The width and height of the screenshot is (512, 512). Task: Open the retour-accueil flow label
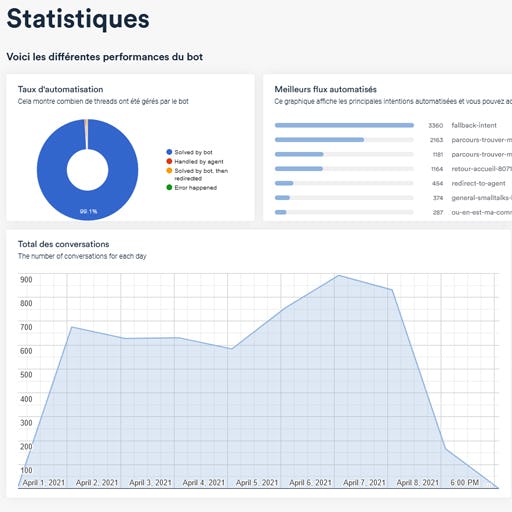tap(482, 169)
